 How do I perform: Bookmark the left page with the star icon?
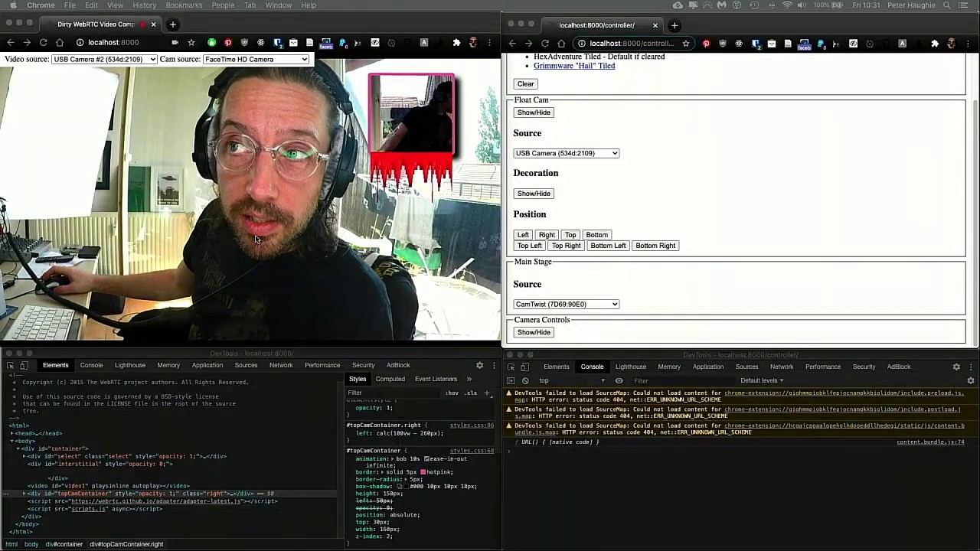191,43
